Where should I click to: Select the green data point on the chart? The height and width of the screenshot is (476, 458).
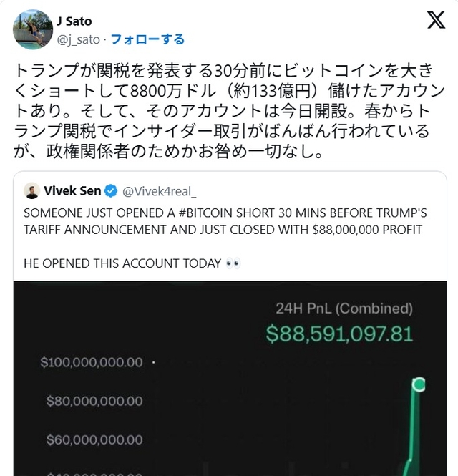pos(419,385)
